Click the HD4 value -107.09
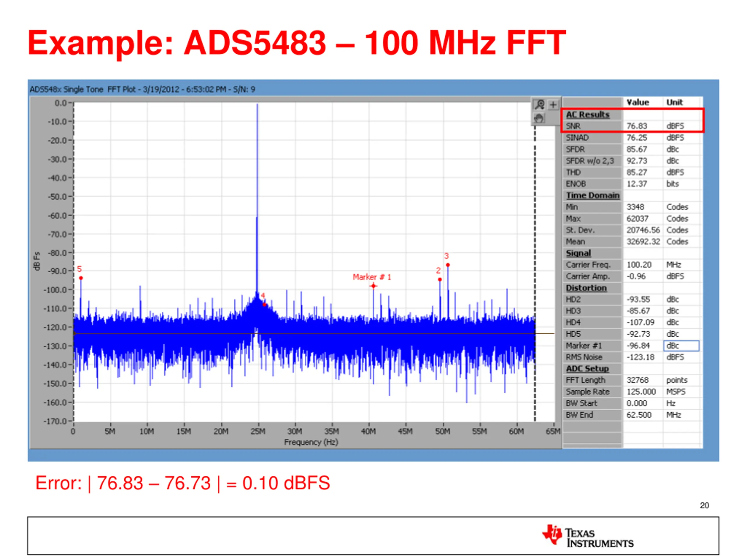747x560 pixels. click(640, 323)
